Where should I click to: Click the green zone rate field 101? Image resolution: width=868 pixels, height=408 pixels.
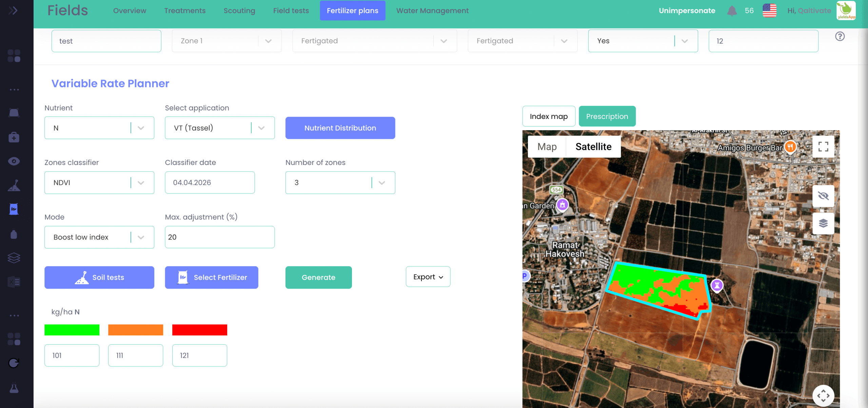point(72,355)
